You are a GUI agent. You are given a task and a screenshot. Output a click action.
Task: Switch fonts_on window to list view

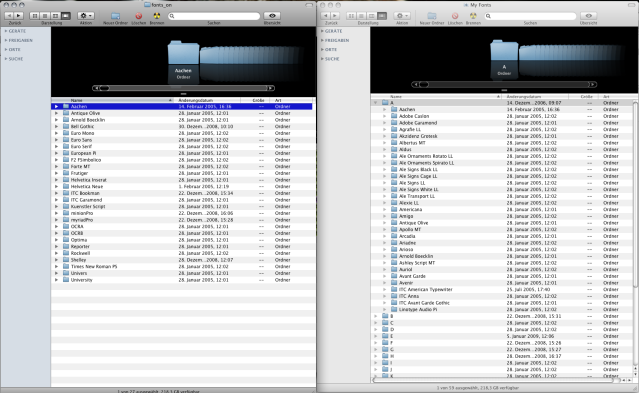pos(45,15)
